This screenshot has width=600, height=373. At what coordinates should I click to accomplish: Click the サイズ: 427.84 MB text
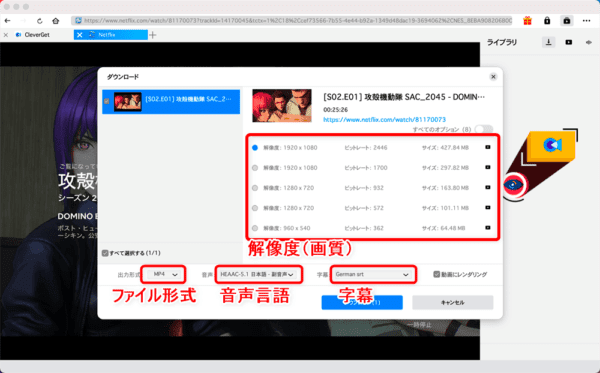click(445, 148)
